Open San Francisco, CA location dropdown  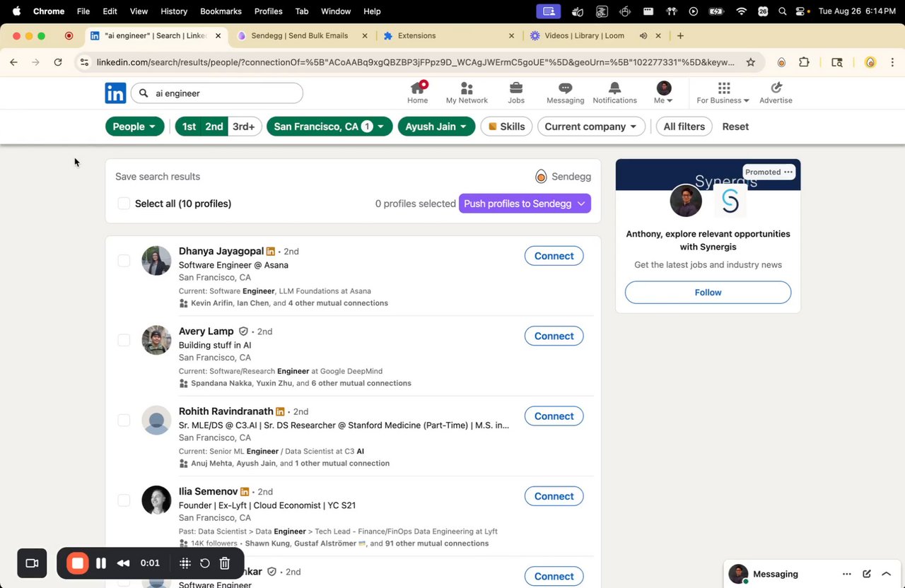click(329, 127)
